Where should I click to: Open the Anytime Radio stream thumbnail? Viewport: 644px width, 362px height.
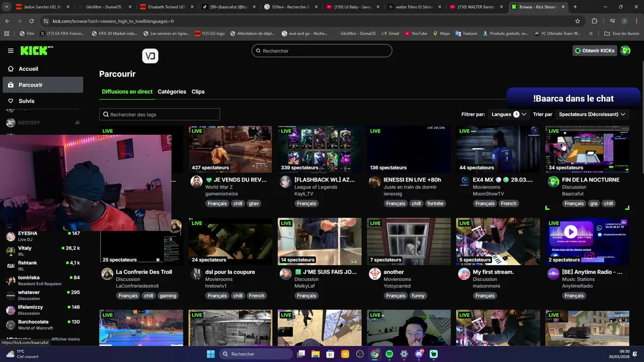click(587, 241)
